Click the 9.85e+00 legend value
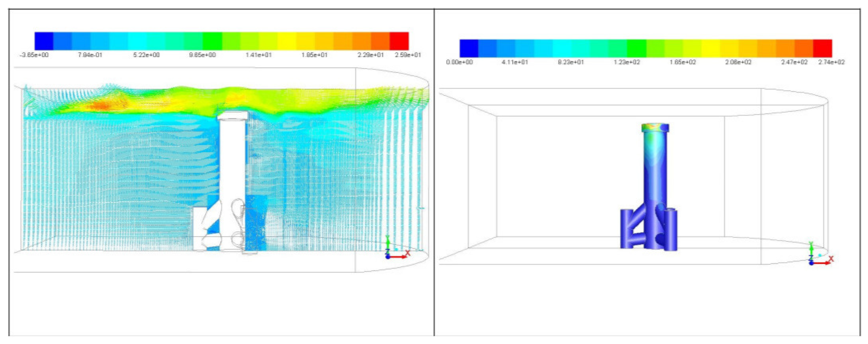The height and width of the screenshot is (344, 868). click(202, 55)
